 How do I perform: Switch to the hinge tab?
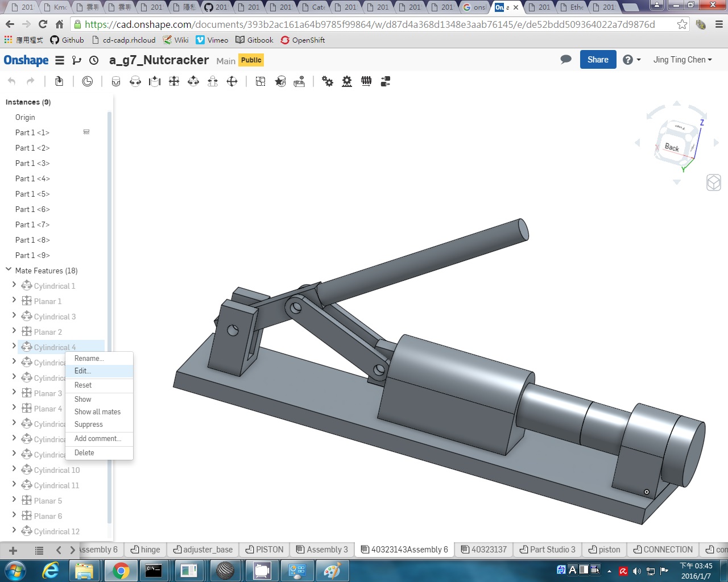145,550
